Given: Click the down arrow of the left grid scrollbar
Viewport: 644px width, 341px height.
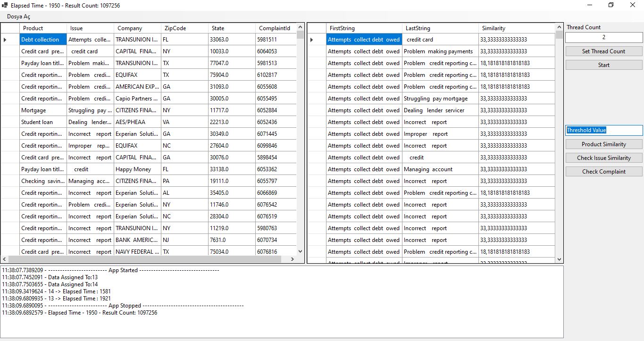Looking at the screenshot, I should [x=300, y=251].
